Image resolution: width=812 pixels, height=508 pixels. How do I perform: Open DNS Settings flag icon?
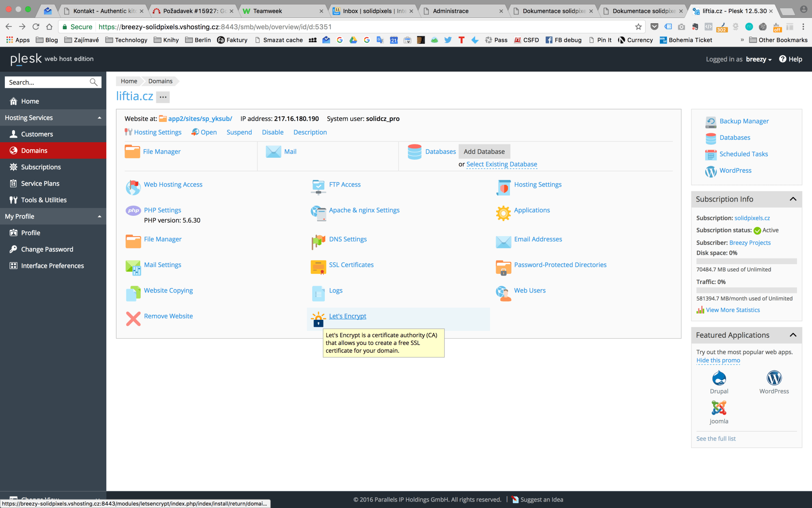pos(318,242)
